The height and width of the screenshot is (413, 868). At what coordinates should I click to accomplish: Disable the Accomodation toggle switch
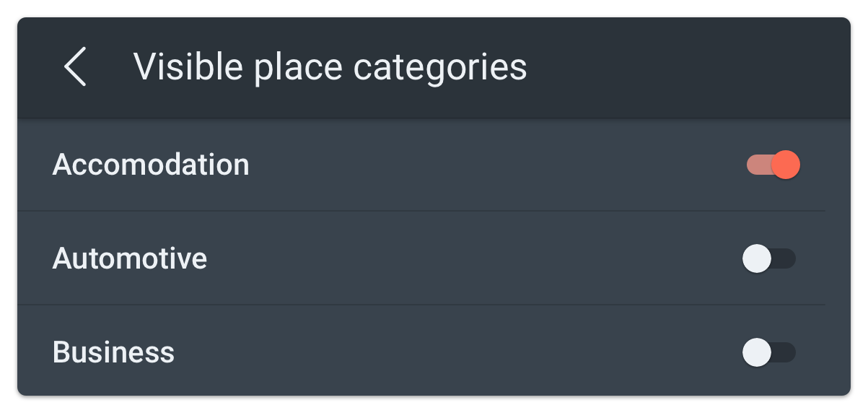click(773, 165)
